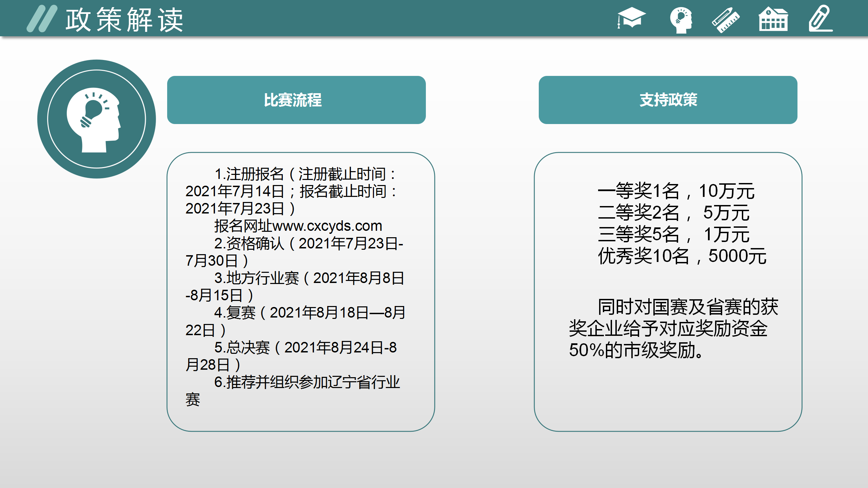This screenshot has height=488, width=868.
Task: Click the 一等奖1名，10万元 prize line
Action: tap(676, 191)
